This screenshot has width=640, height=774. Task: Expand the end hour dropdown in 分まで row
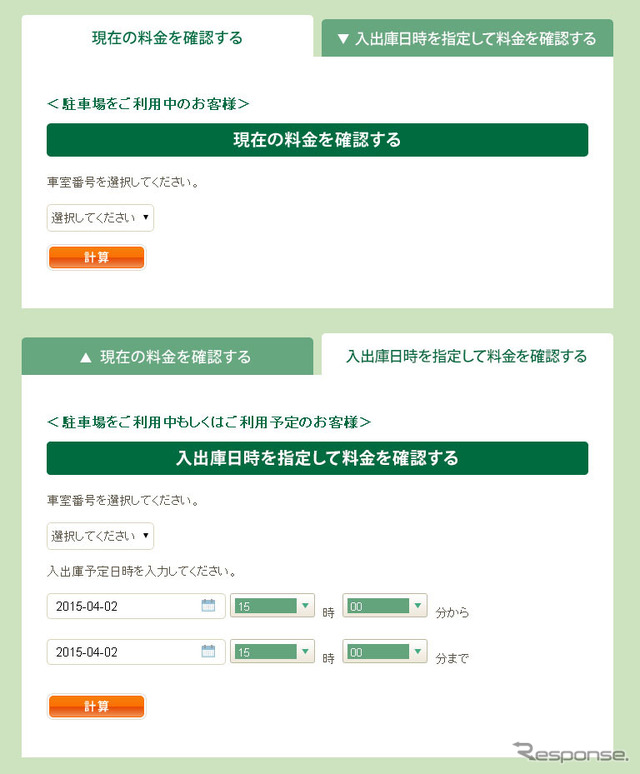[273, 652]
